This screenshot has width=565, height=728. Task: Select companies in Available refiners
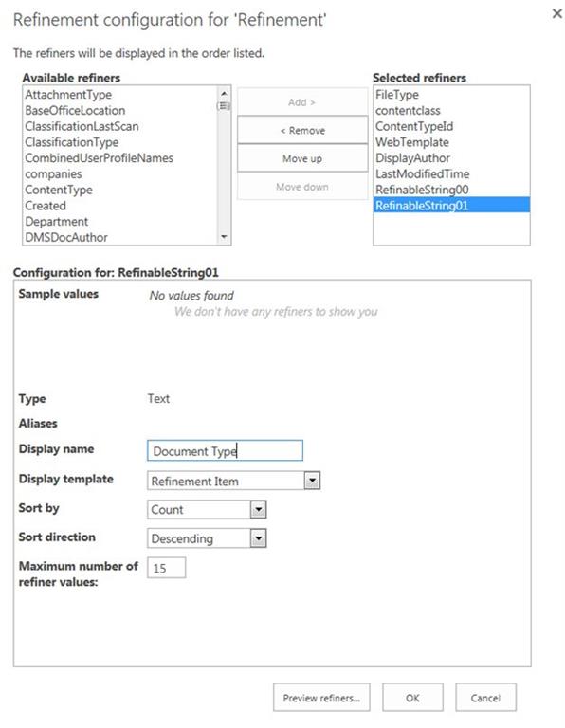click(x=120, y=174)
